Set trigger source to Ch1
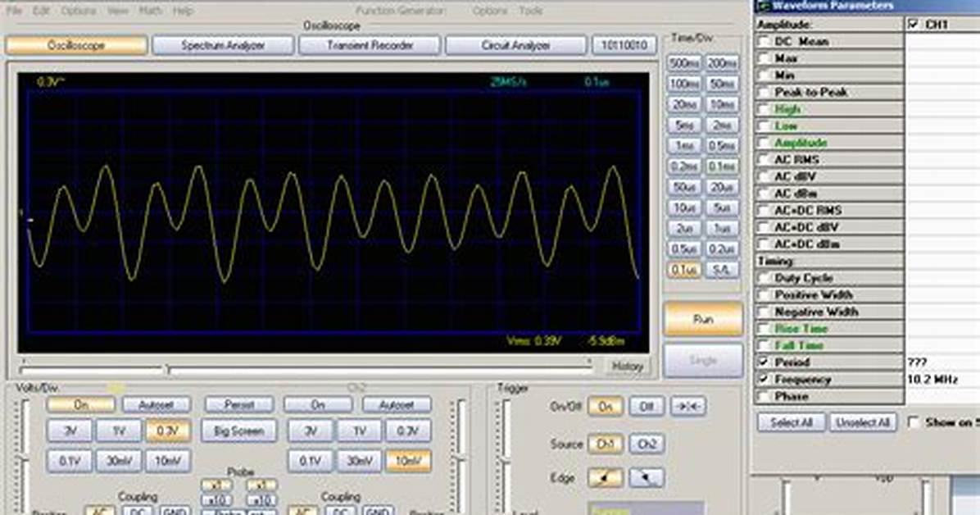The width and height of the screenshot is (980, 515). (x=605, y=444)
